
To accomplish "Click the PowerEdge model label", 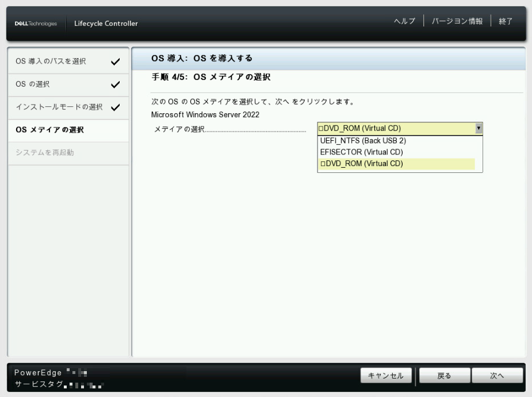I will pyautogui.click(x=38, y=373).
